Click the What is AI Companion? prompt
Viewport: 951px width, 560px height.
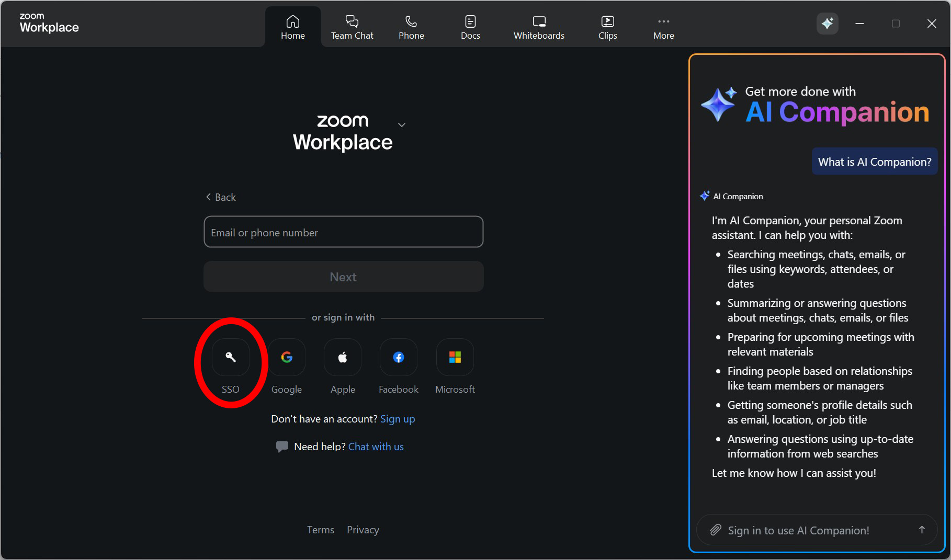[x=875, y=162]
